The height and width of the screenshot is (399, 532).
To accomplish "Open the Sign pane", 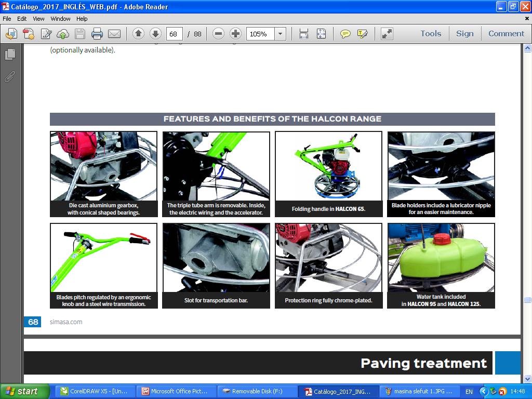I will pyautogui.click(x=465, y=34).
